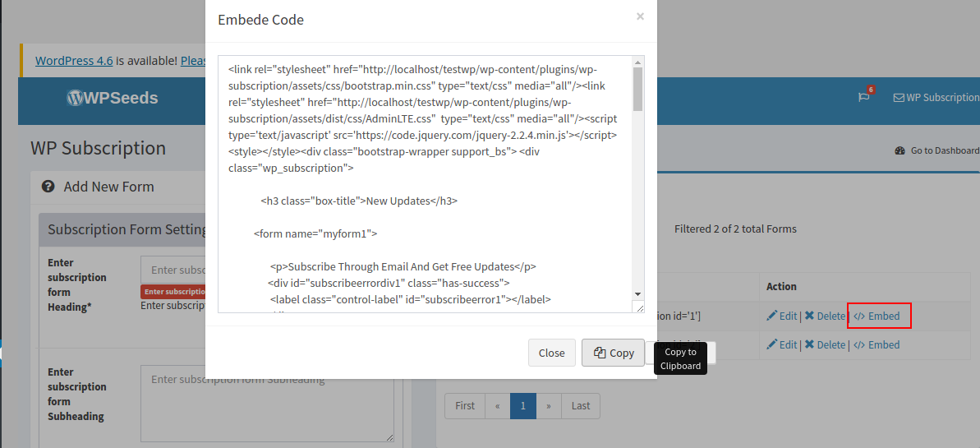The width and height of the screenshot is (980, 448).
Task: Open the WP Subscription header menu
Action: [936, 98]
